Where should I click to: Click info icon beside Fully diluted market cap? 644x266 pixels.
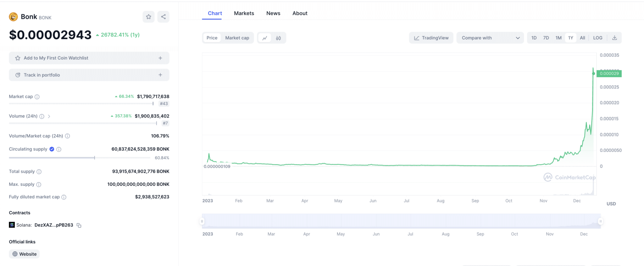pyautogui.click(x=64, y=197)
